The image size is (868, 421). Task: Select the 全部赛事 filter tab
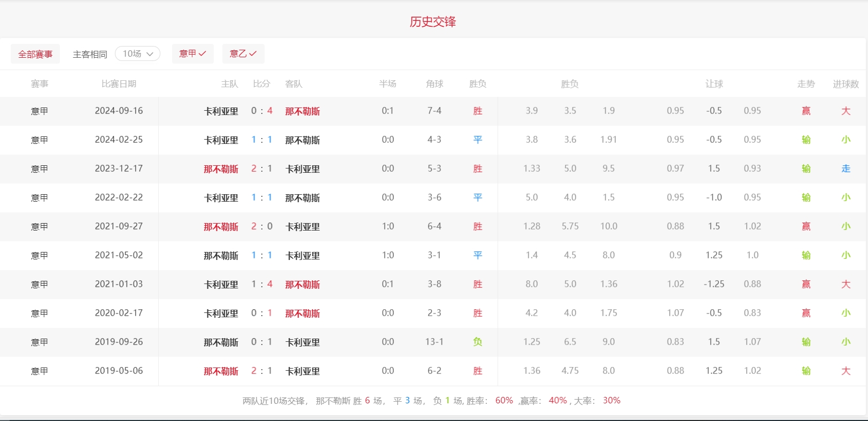(x=35, y=54)
